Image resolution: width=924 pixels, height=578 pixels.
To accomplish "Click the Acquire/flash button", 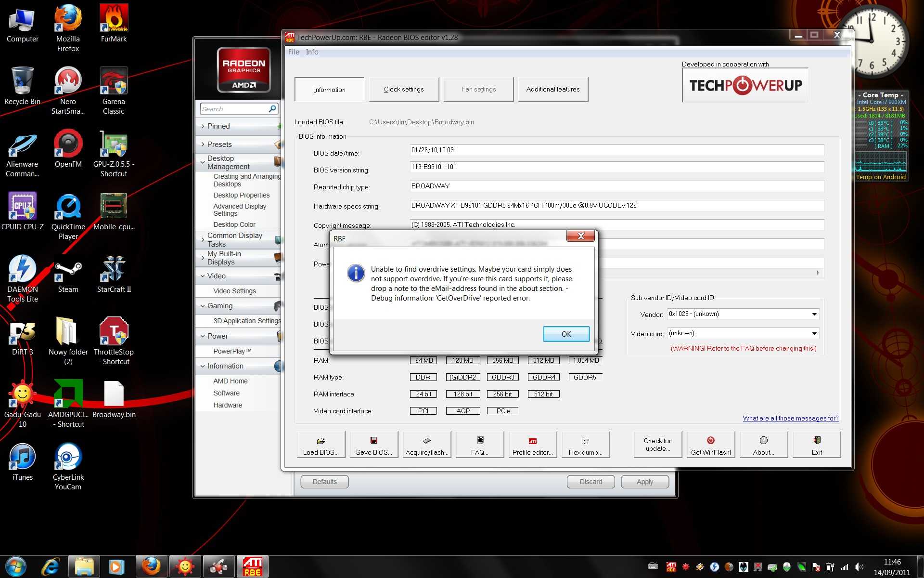I will (x=427, y=445).
